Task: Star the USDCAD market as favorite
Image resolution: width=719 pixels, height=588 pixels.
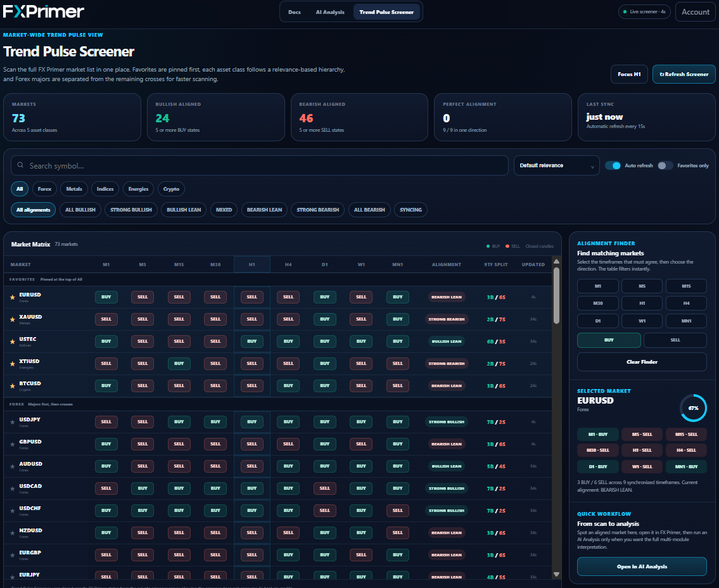Action: point(13,489)
